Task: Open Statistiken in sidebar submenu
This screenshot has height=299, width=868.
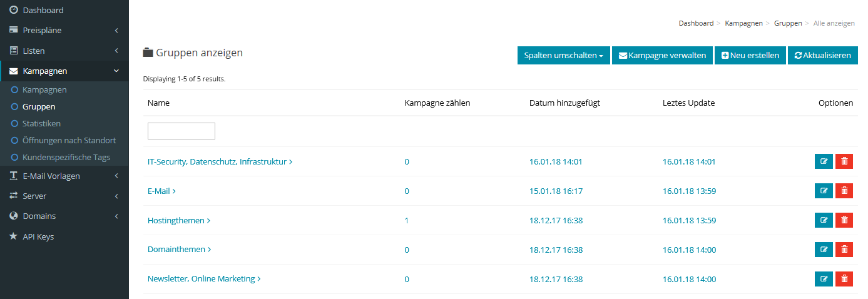Action: (x=41, y=124)
